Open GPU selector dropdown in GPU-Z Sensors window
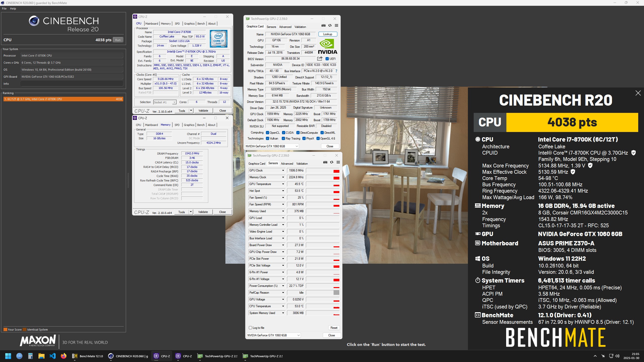This screenshot has height=362, width=644. tap(274, 335)
